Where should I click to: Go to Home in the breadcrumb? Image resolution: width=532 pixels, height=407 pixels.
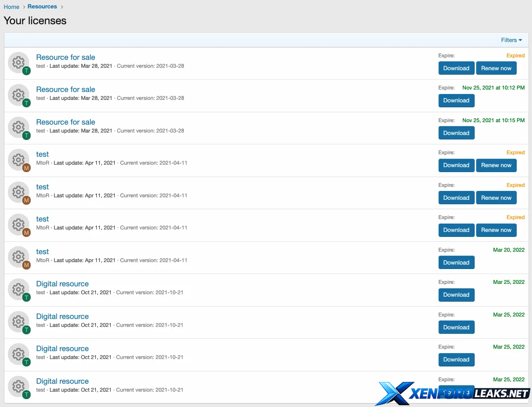(11, 7)
